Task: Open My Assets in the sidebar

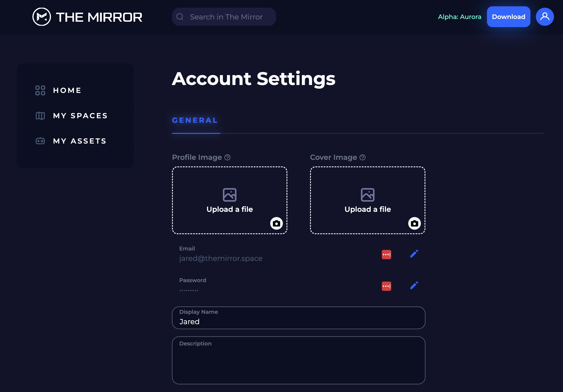Action: [80, 141]
